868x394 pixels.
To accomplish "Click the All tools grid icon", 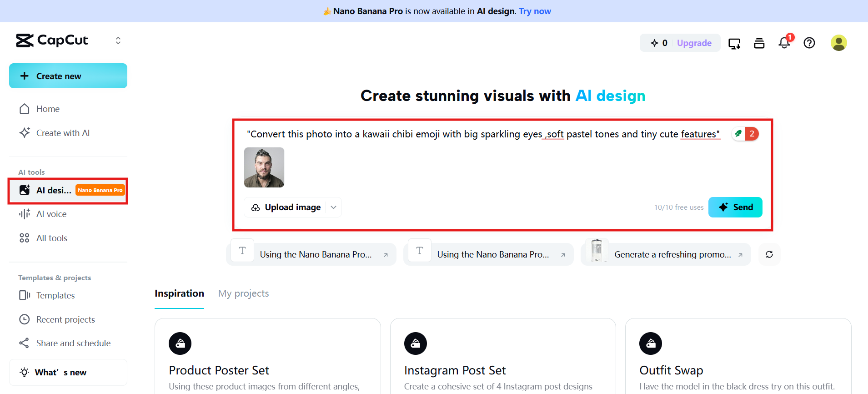I will (x=25, y=238).
